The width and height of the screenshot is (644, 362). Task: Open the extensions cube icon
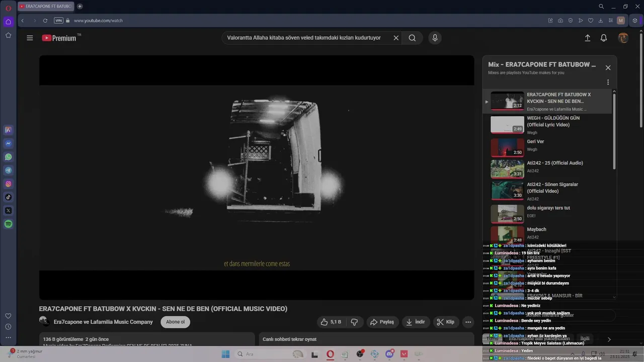pyautogui.click(x=635, y=21)
